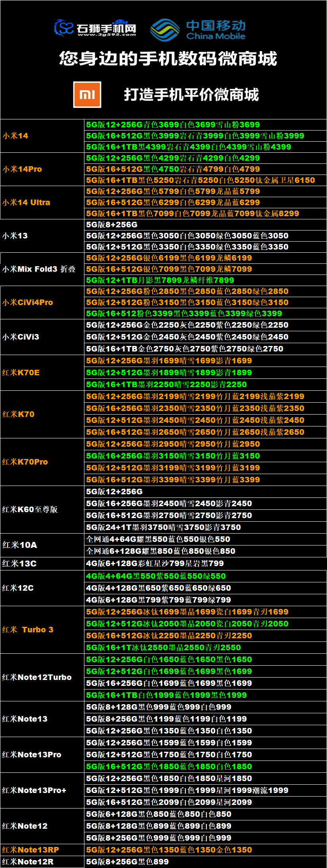Select the row 5G版16+1TB金色2750

click(206, 349)
